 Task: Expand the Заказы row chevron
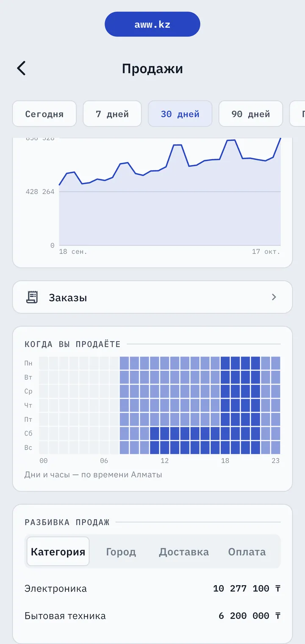(x=274, y=297)
